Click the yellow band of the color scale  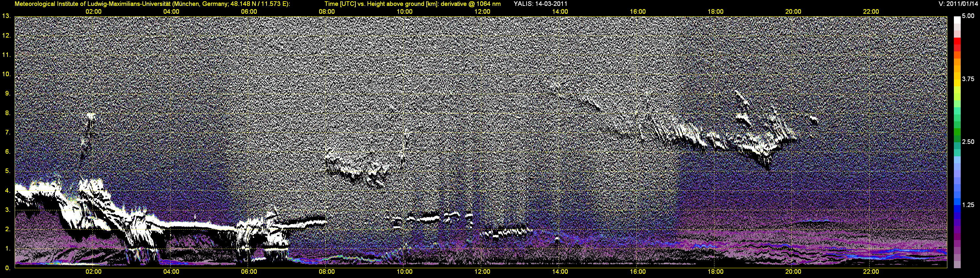click(957, 83)
